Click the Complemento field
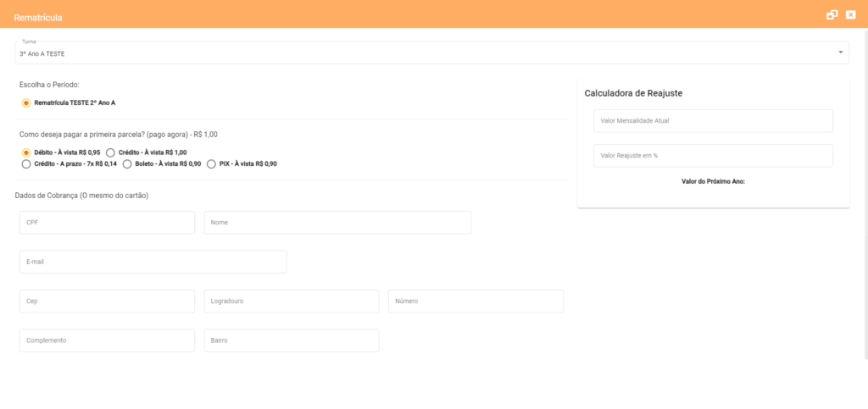The width and height of the screenshot is (868, 409). 107,340
